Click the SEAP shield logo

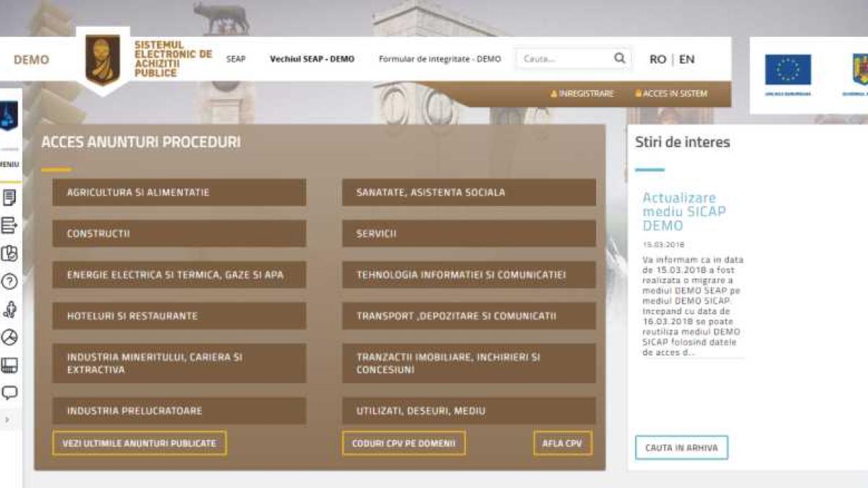103,60
